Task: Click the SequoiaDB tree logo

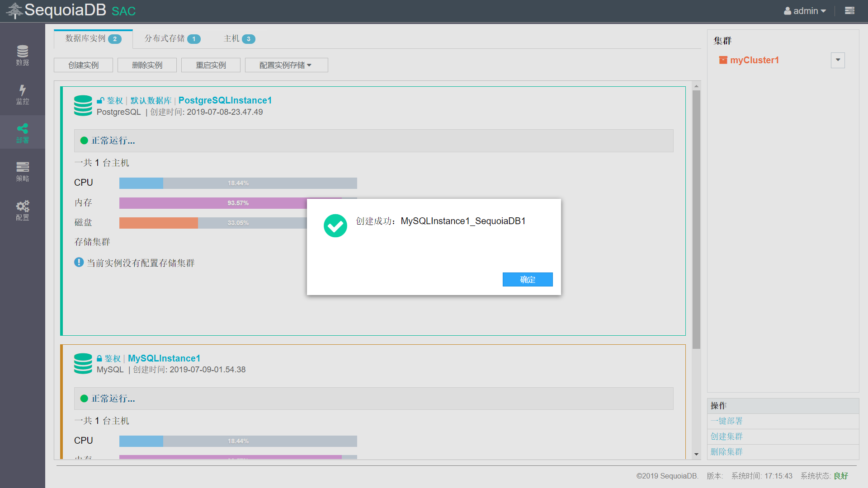Action: tap(14, 10)
